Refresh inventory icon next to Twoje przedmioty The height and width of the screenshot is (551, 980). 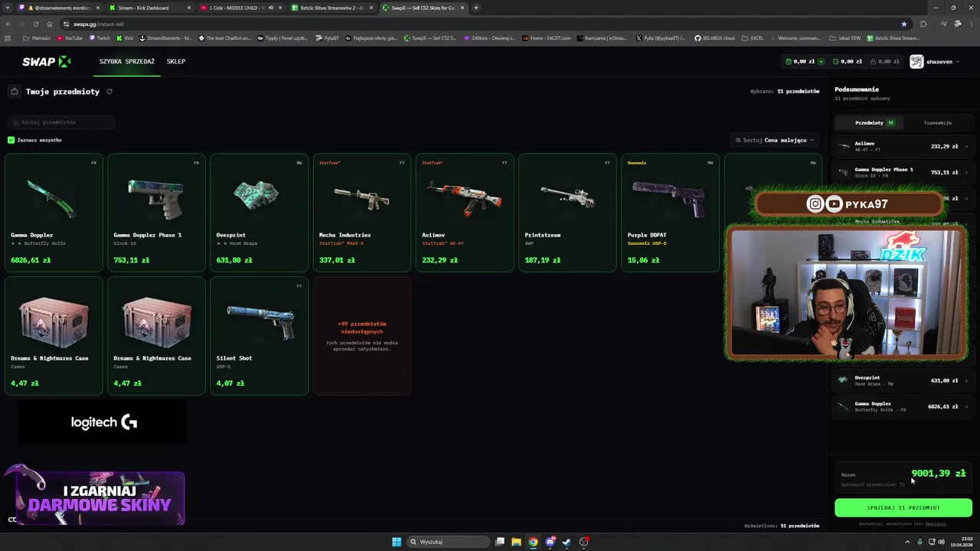109,92
